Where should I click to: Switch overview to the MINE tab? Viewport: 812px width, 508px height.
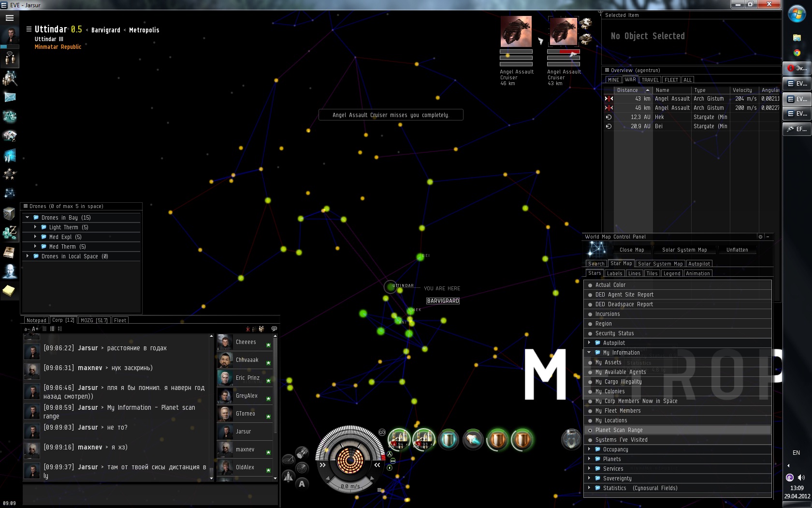(613, 80)
